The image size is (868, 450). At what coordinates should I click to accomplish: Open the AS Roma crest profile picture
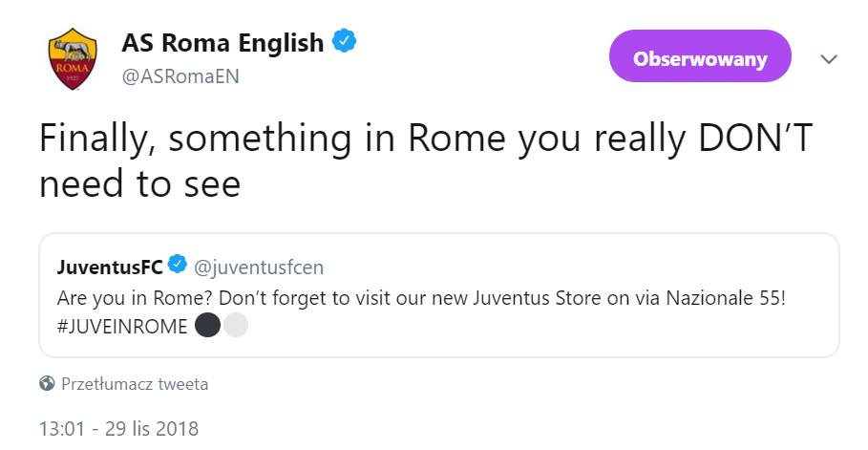[x=73, y=58]
